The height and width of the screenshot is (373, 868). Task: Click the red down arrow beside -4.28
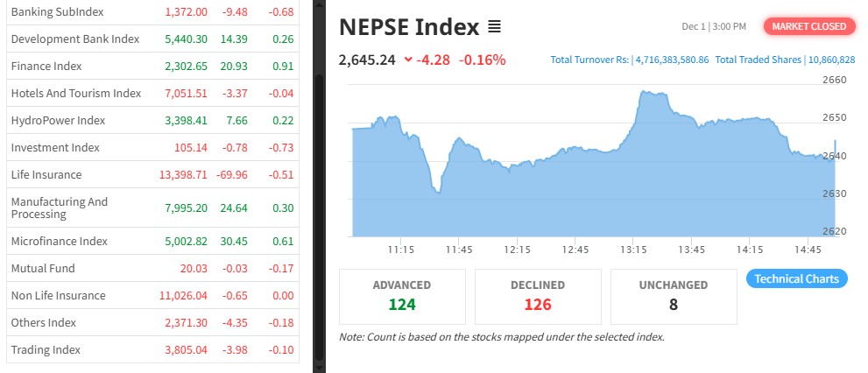pyautogui.click(x=408, y=60)
